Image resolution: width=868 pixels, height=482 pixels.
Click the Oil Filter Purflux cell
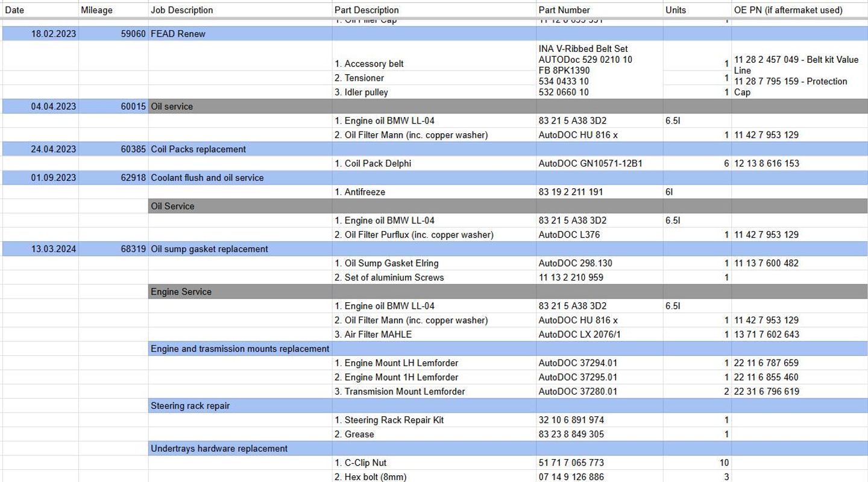(414, 235)
